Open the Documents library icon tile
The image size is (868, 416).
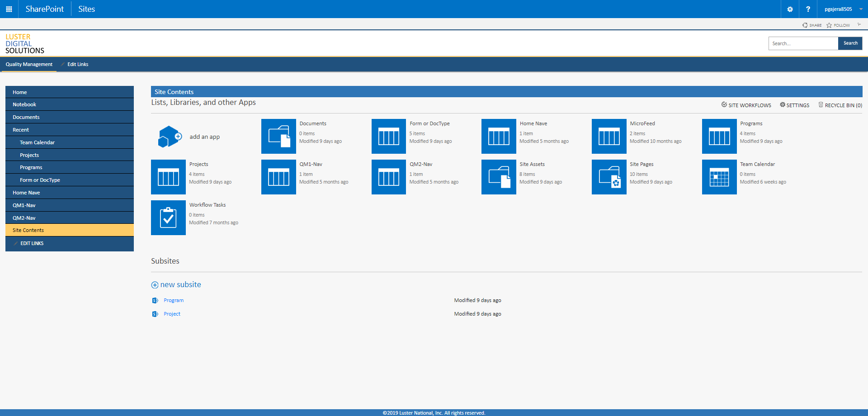(x=278, y=137)
